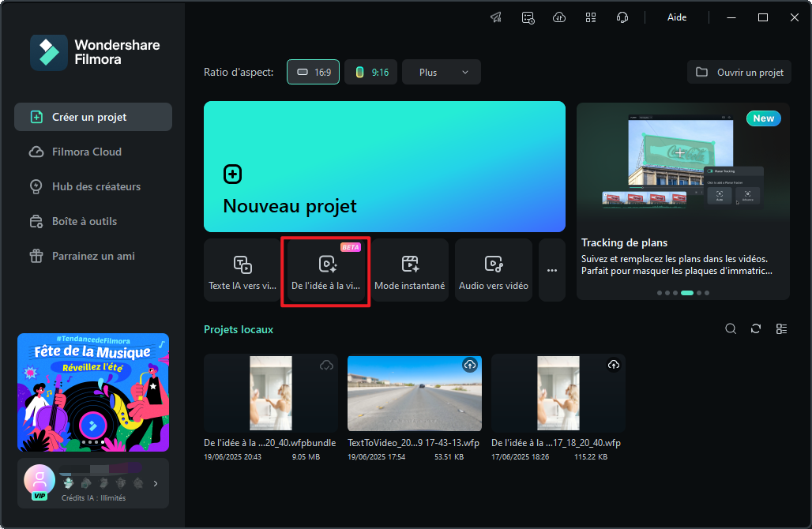Open project thumbnail dated 19/06/2025 20:43

point(271,393)
